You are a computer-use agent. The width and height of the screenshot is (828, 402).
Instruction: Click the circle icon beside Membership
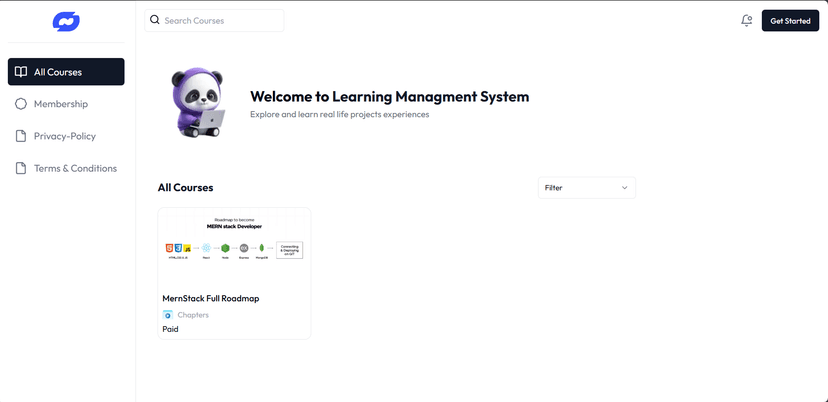21,104
